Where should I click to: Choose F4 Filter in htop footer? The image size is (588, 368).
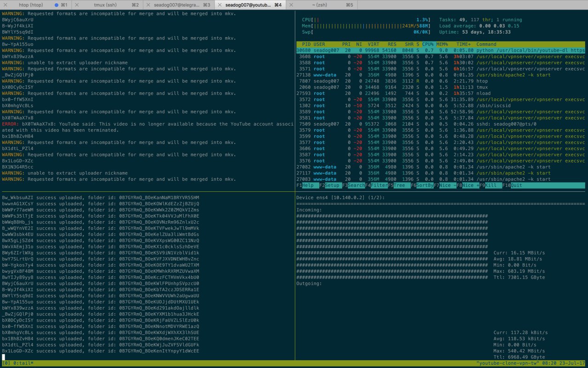click(x=376, y=185)
